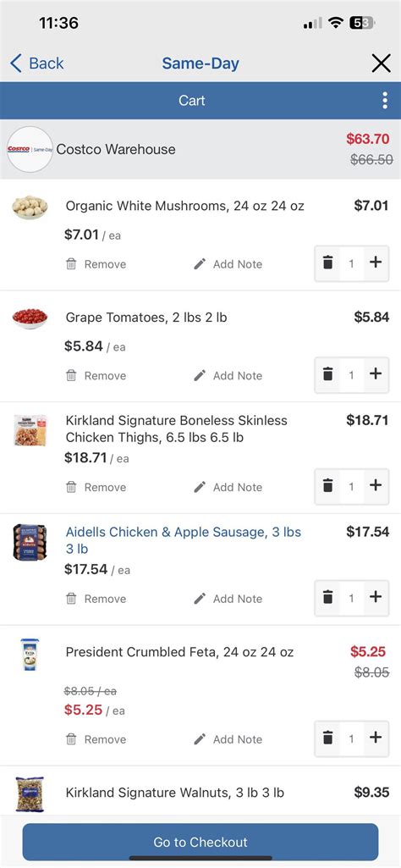Remove President Crumbled Feta from cart

click(96, 739)
